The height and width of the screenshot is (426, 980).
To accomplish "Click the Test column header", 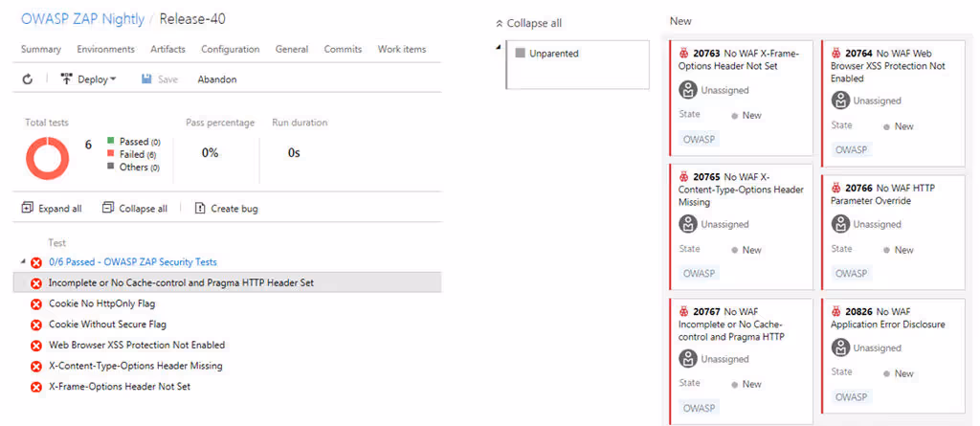I will [x=56, y=243].
